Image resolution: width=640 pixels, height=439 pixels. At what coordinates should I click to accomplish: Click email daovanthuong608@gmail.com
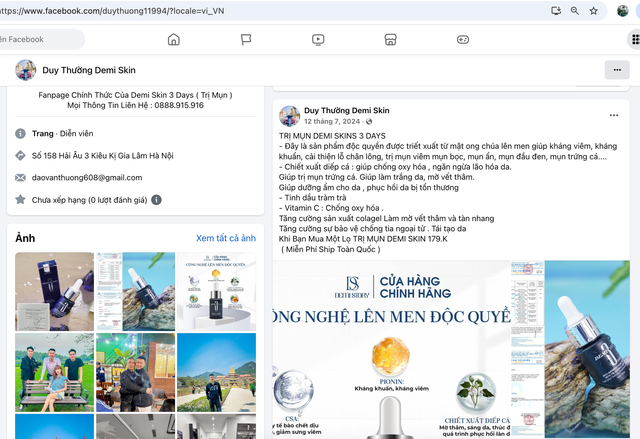pos(87,178)
